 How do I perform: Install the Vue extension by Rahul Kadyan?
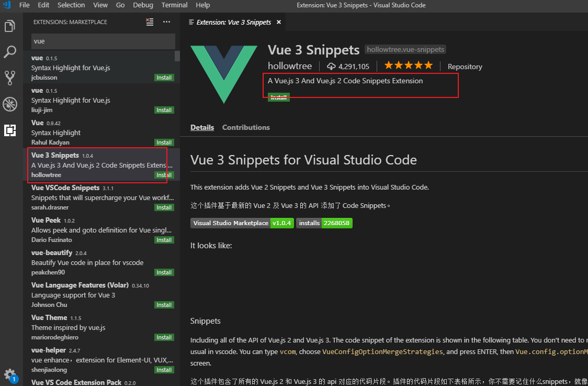164,142
